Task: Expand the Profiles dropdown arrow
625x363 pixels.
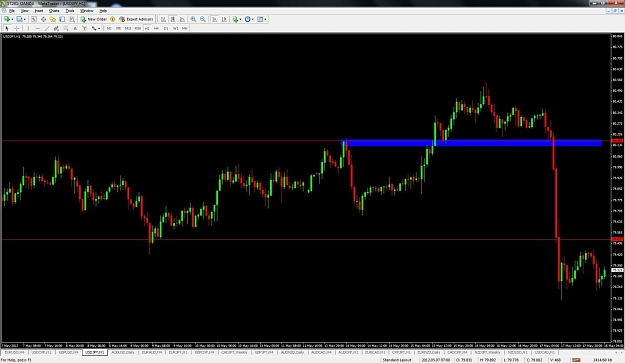Action: pyautogui.click(x=25, y=19)
